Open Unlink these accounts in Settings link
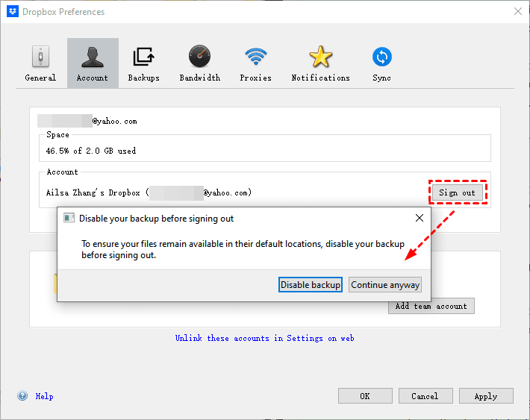 coord(265,338)
